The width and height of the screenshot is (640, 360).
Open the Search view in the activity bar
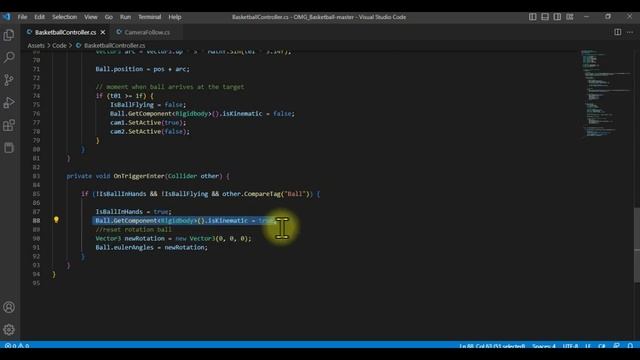tap(9, 57)
